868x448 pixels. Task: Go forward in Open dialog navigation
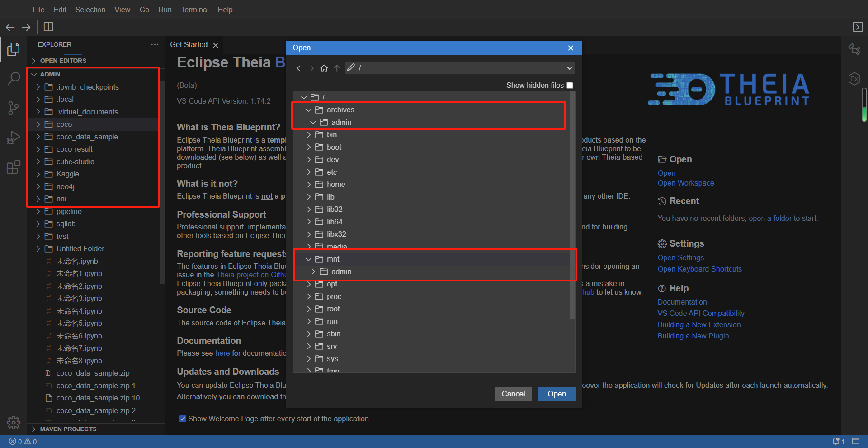pos(311,68)
